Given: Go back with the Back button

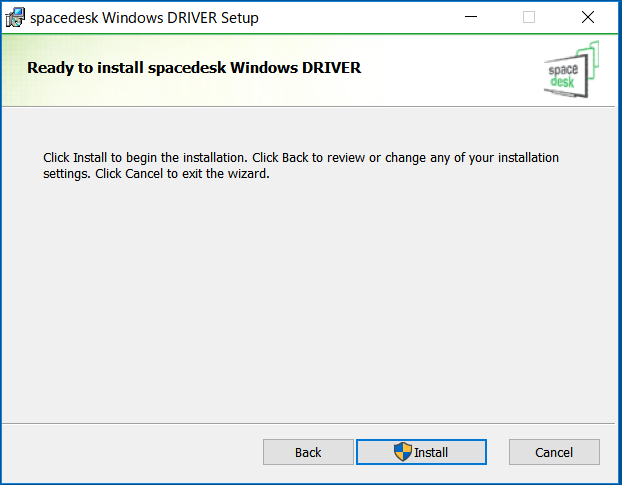Looking at the screenshot, I should 308,452.
